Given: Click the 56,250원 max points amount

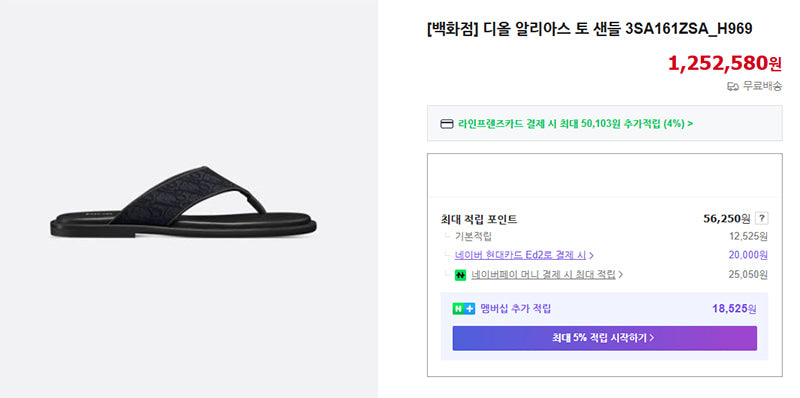Looking at the screenshot, I should pyautogui.click(x=727, y=219).
